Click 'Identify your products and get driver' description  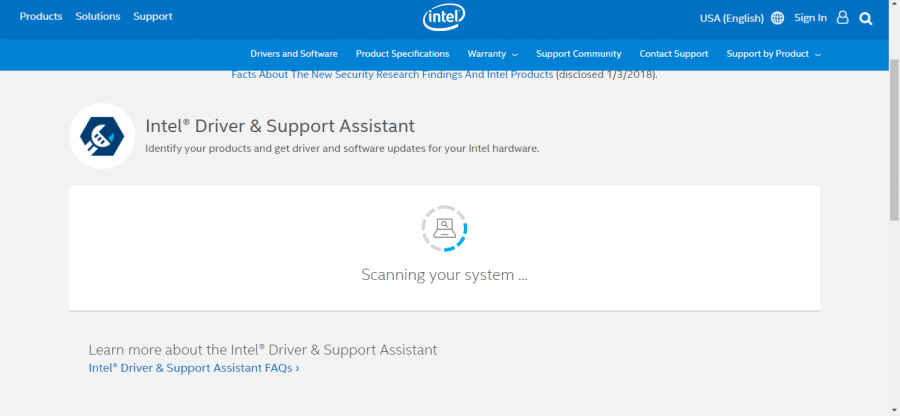tap(342, 149)
